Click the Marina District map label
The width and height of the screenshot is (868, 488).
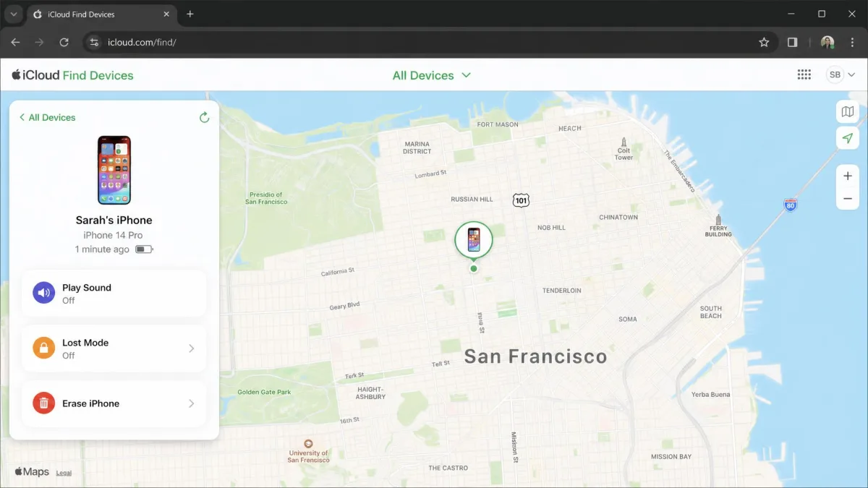(417, 147)
